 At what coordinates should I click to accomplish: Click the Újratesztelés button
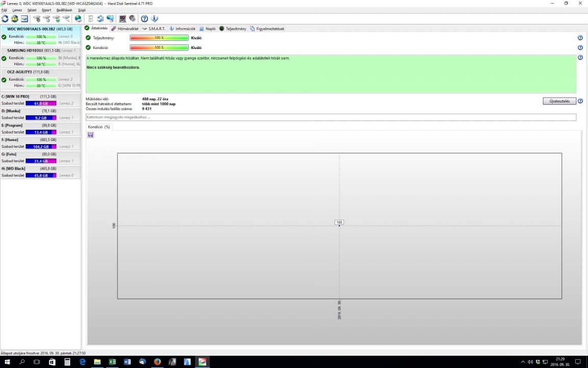[x=559, y=101]
